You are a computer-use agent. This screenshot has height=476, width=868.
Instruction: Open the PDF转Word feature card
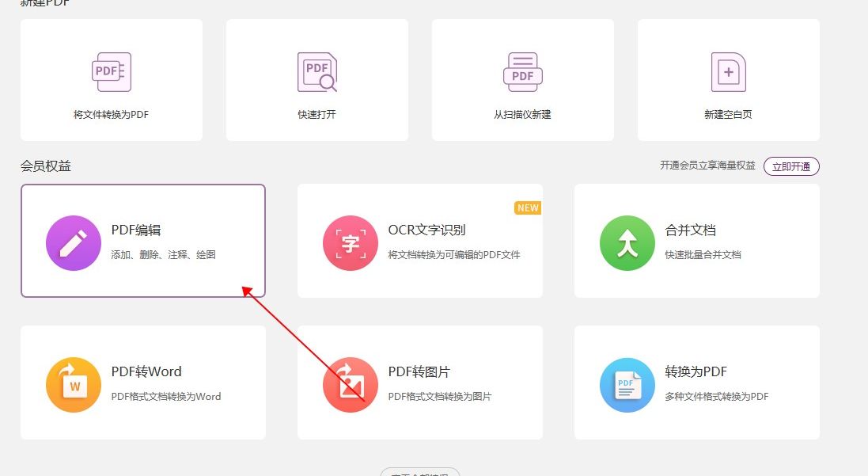coord(142,383)
